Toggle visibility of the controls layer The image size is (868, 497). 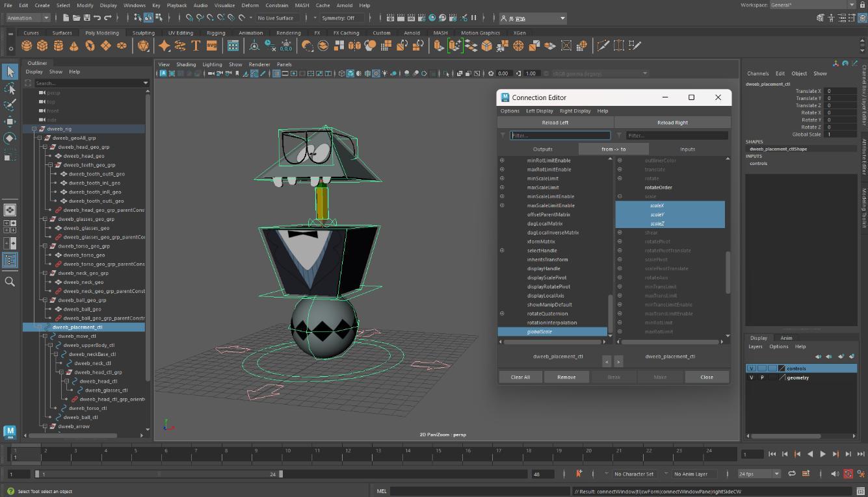[752, 368]
